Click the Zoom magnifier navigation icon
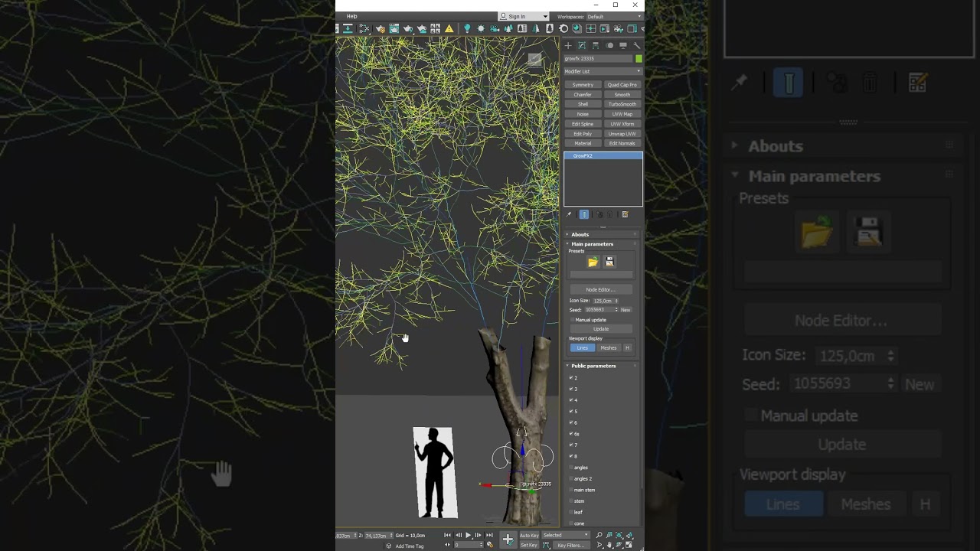This screenshot has height=551, width=980. (x=599, y=535)
